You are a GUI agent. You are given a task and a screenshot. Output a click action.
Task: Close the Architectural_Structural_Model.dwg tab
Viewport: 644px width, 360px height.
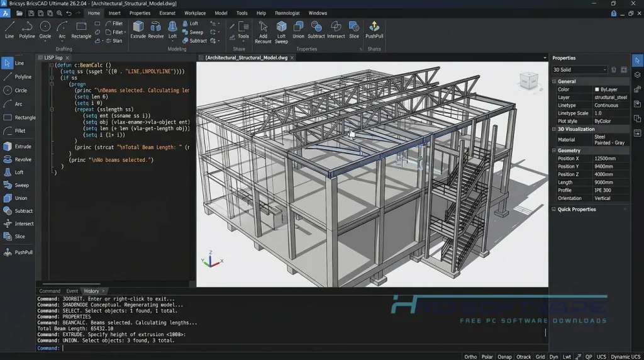click(x=292, y=58)
